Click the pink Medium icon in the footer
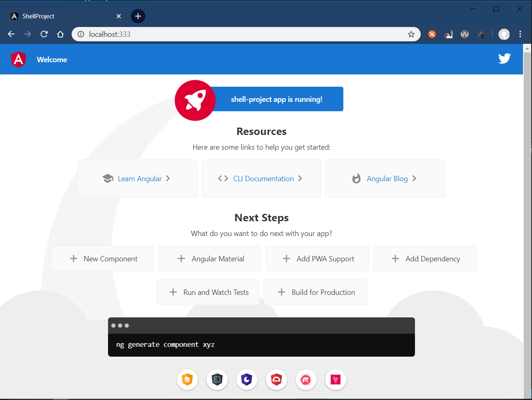Image resolution: width=532 pixels, height=400 pixels. pyautogui.click(x=336, y=380)
